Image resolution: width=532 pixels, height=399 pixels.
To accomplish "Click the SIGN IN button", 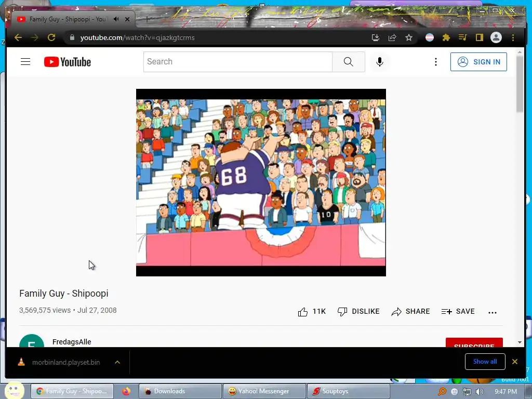I will (x=478, y=62).
